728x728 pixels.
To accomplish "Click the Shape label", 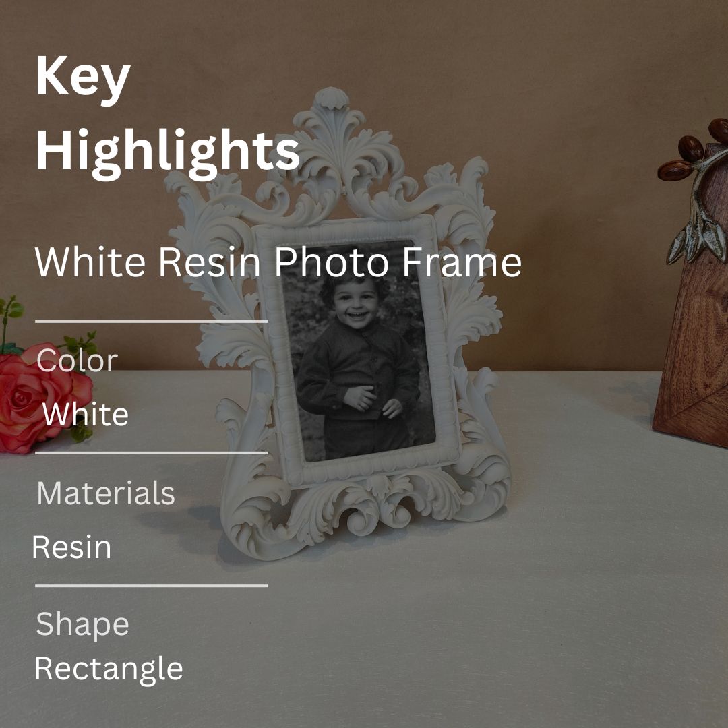I will 82,624.
